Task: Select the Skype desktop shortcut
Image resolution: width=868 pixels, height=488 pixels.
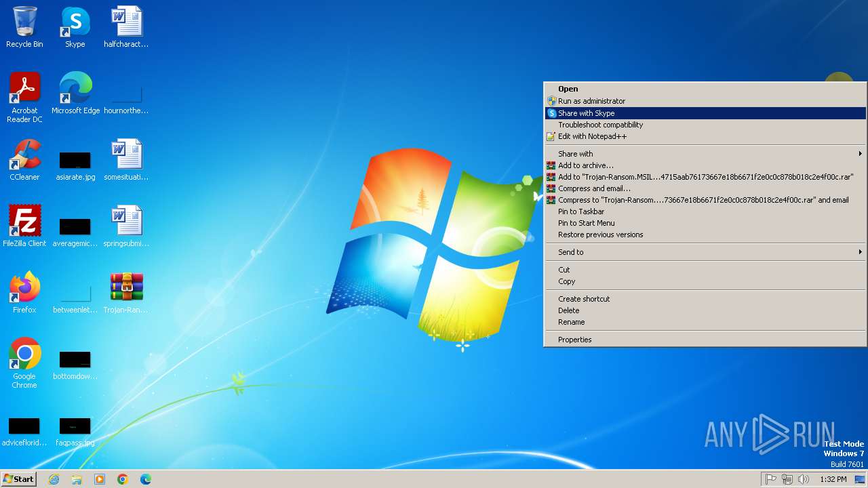Action: (x=75, y=28)
